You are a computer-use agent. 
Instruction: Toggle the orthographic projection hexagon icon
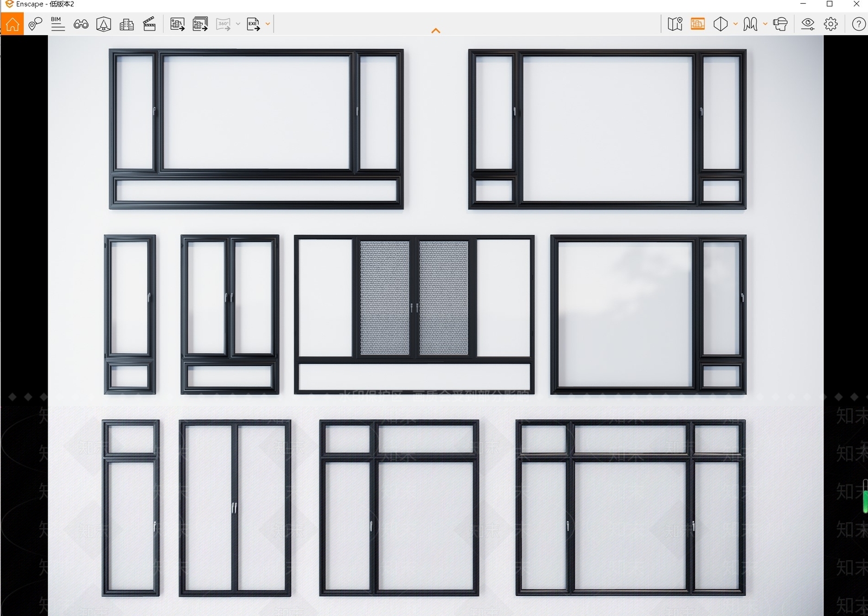pyautogui.click(x=720, y=24)
